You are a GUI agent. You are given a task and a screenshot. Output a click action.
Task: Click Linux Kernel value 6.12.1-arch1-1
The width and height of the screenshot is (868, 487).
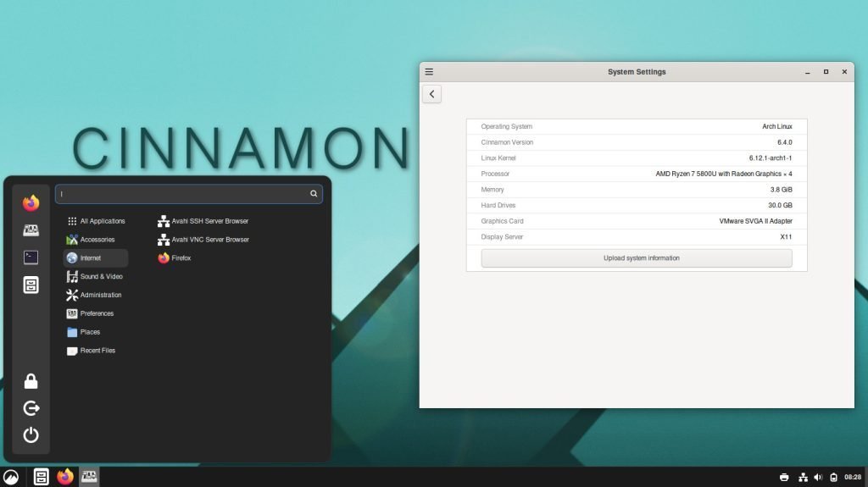pyautogui.click(x=770, y=158)
